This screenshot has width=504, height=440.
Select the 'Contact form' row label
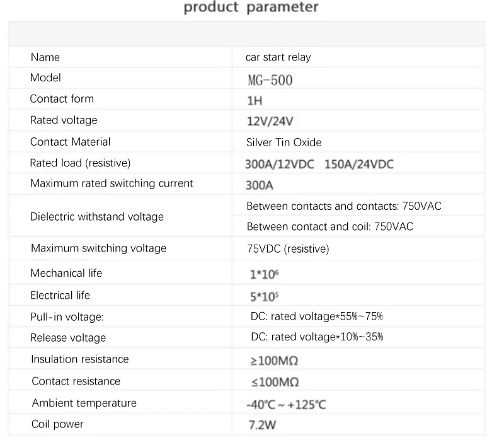coord(62,99)
